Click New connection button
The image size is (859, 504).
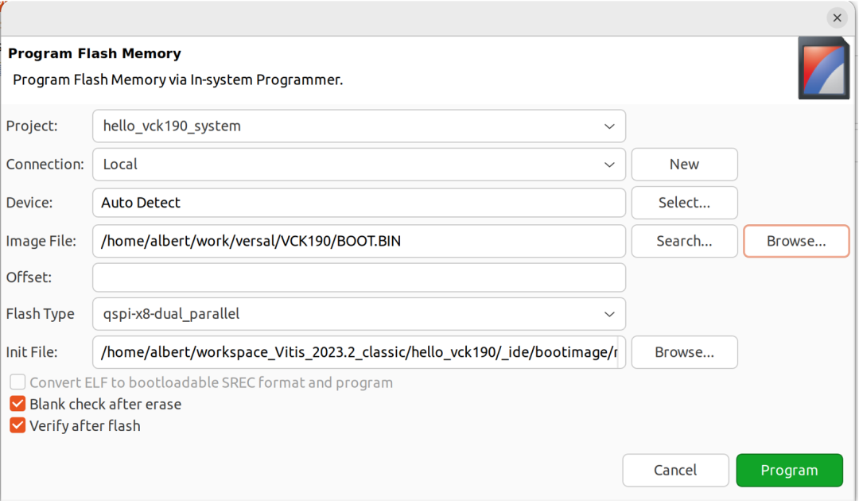pyautogui.click(x=684, y=165)
